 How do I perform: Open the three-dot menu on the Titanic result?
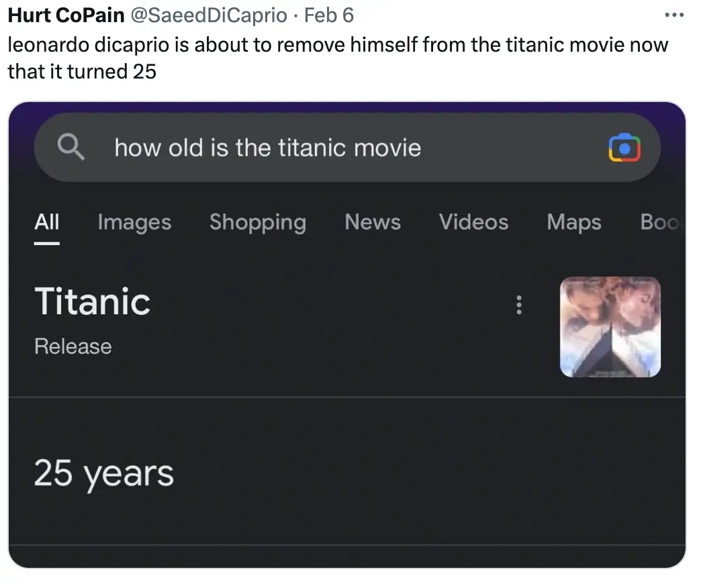point(518,305)
